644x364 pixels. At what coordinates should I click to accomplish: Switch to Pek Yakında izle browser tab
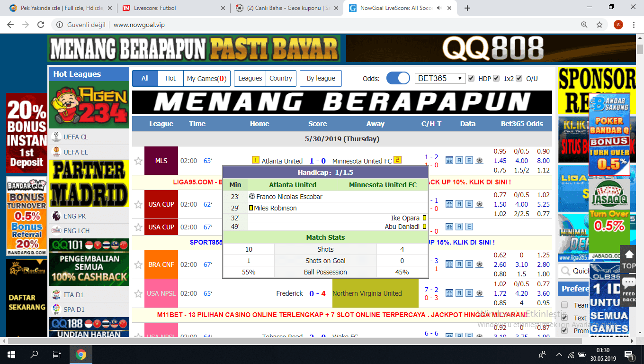point(62,8)
